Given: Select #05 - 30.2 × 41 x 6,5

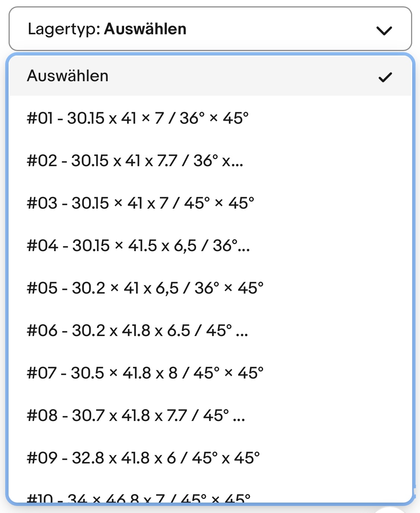Looking at the screenshot, I should (145, 288).
